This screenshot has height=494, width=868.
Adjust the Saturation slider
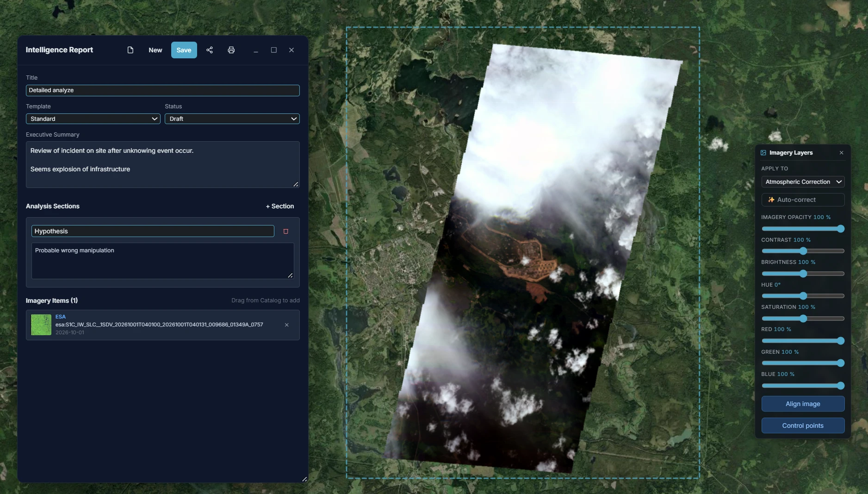[x=803, y=319]
